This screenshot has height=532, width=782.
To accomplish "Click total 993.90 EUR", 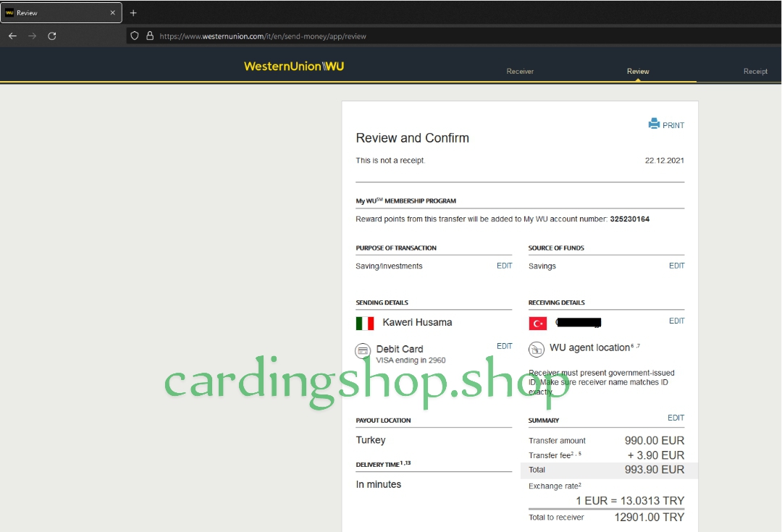I will tap(655, 470).
